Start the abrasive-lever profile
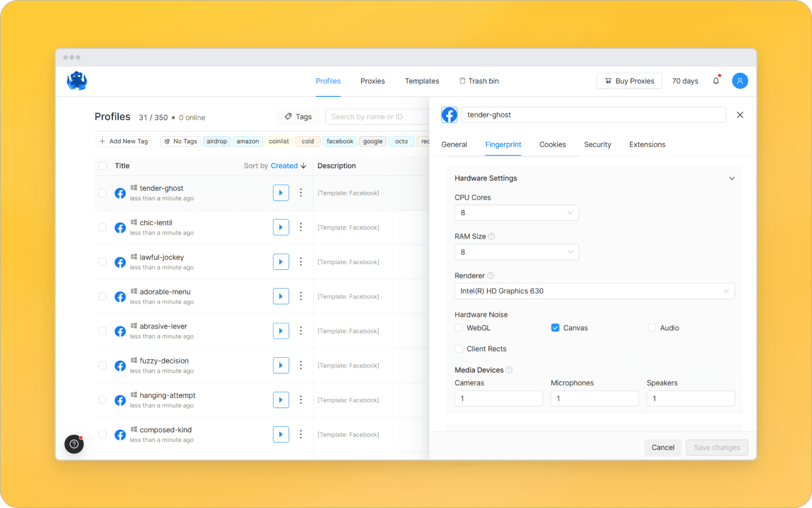This screenshot has width=812, height=508. click(x=281, y=330)
